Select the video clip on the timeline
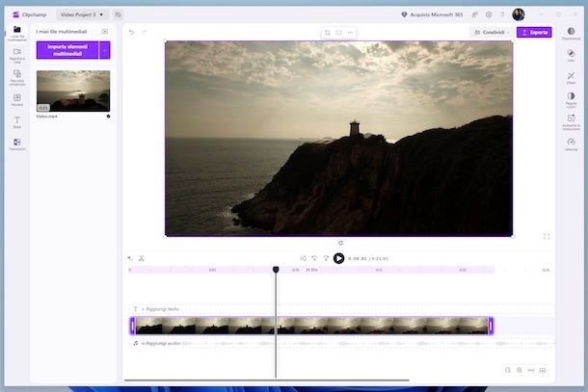This screenshot has width=588, height=392. pos(311,326)
